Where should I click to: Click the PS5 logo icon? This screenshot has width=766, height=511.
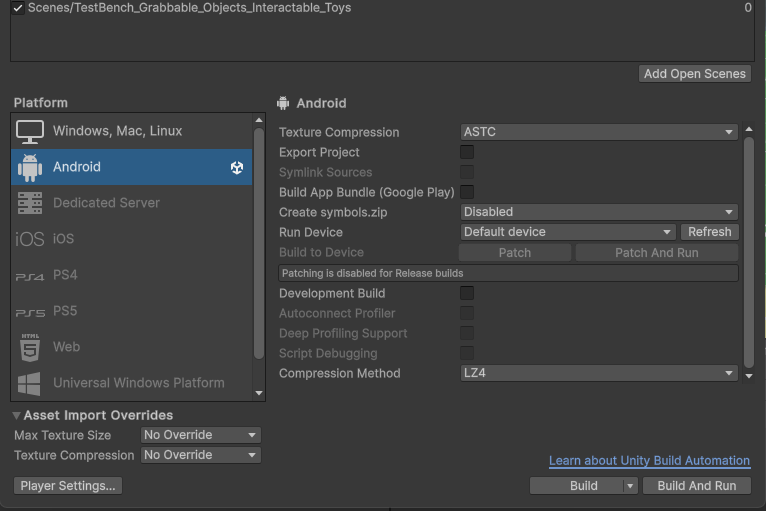30,313
